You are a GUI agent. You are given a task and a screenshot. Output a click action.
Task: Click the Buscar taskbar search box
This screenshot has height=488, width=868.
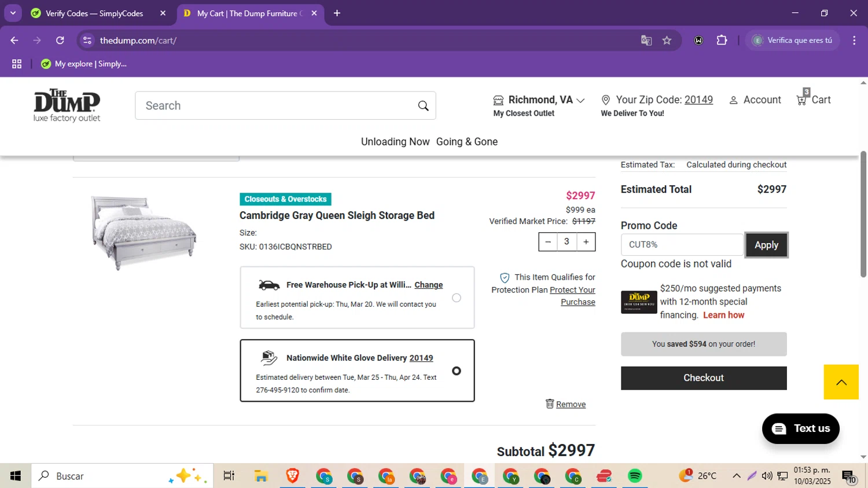click(122, 476)
